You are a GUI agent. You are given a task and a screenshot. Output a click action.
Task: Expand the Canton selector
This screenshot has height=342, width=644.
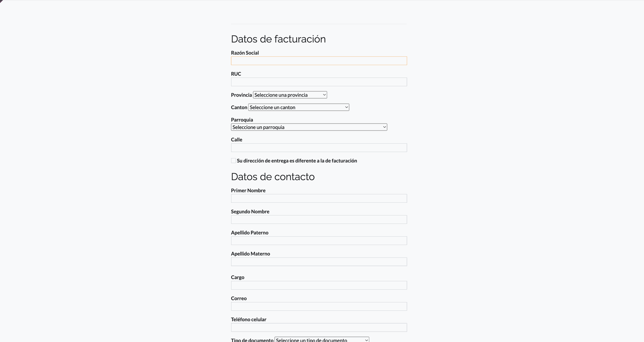[x=299, y=107]
